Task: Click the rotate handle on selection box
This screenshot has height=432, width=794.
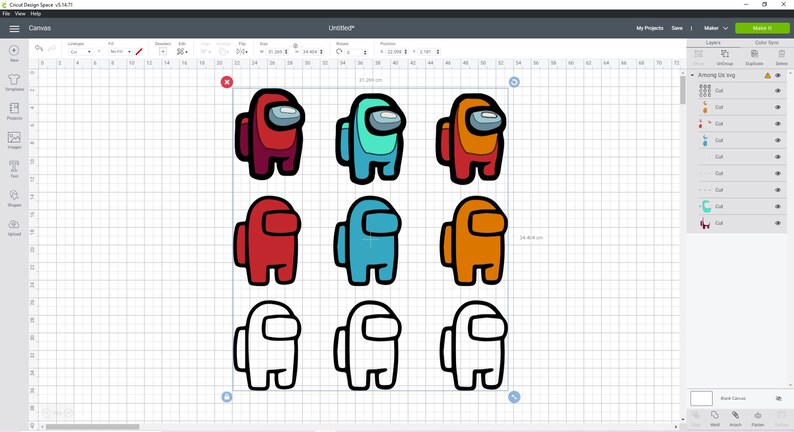Action: [514, 82]
